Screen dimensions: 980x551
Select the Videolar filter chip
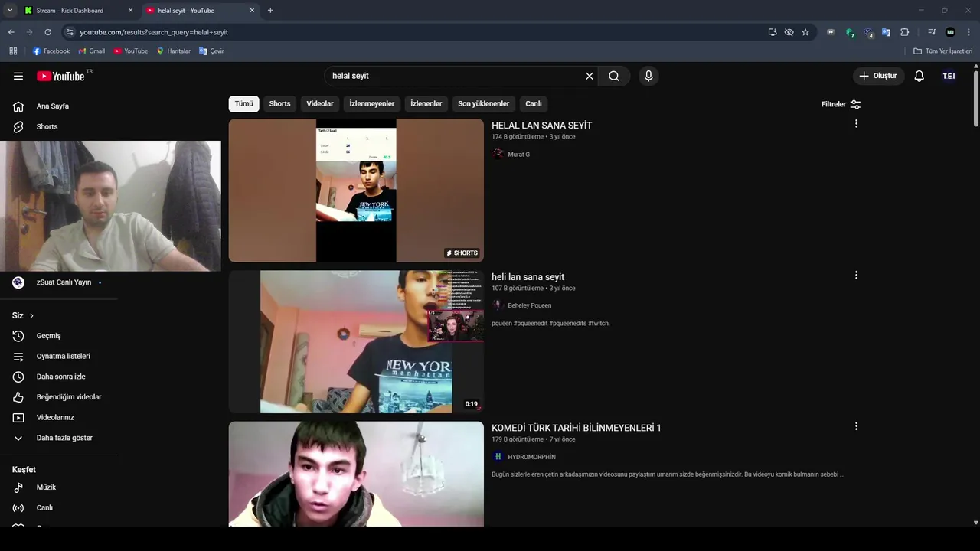click(320, 103)
